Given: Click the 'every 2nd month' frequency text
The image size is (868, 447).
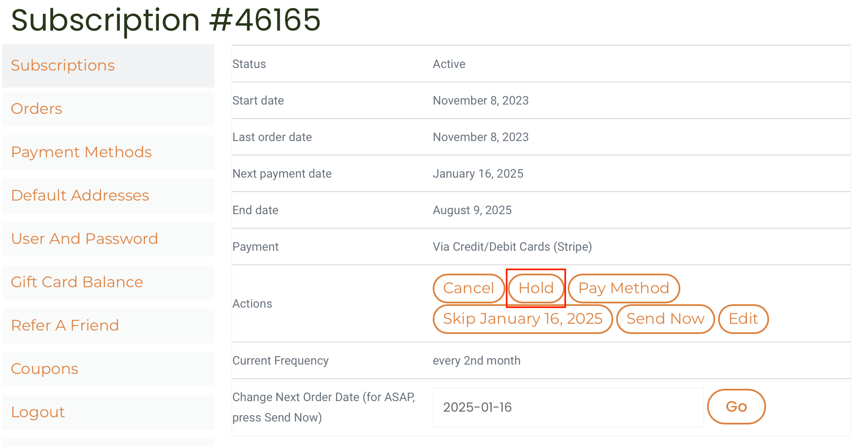Looking at the screenshot, I should click(x=476, y=361).
